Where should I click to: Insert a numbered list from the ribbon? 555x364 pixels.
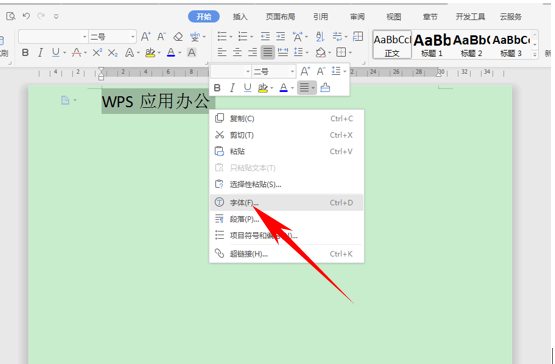point(243,36)
